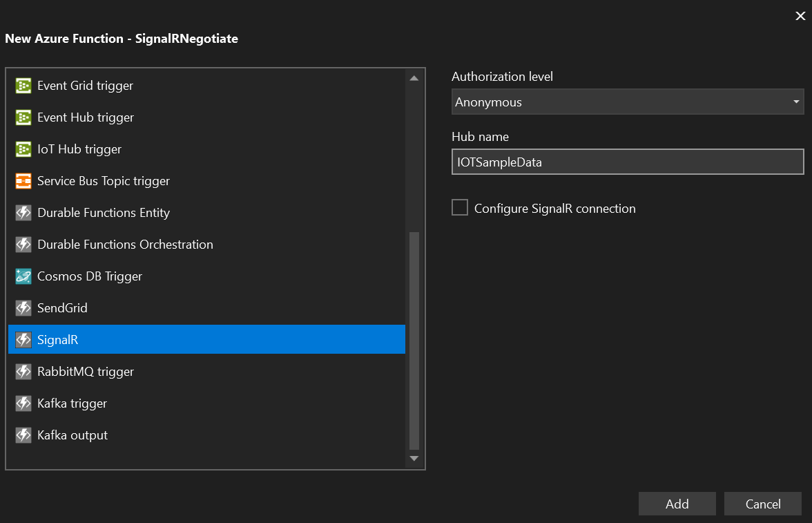
Task: Click the Kafka output icon
Action: [23, 435]
